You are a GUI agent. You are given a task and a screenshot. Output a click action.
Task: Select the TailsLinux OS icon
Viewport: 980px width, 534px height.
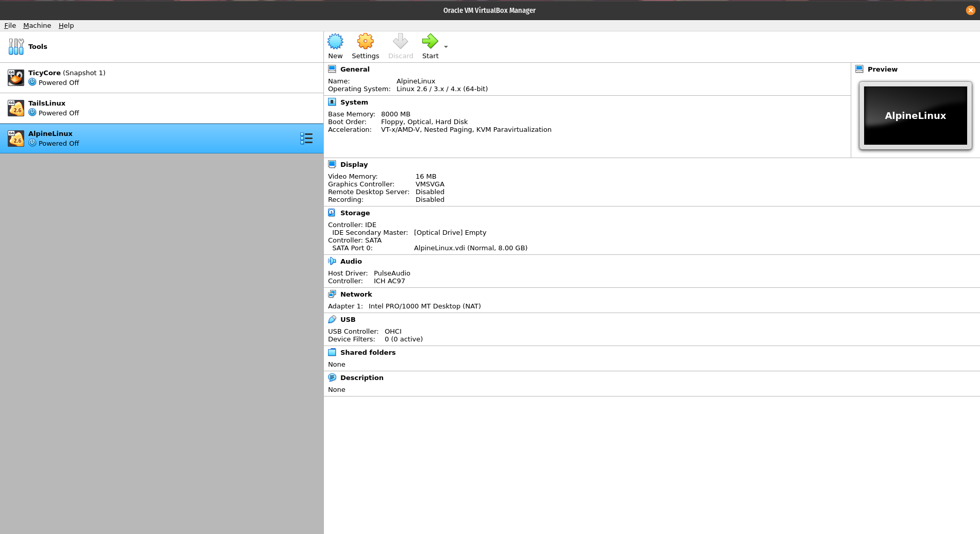point(16,108)
